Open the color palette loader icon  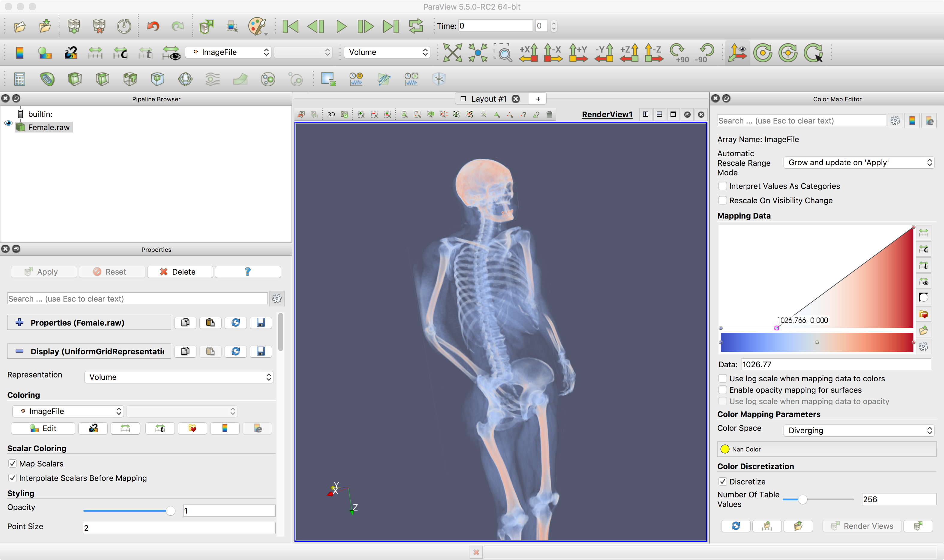(258, 26)
